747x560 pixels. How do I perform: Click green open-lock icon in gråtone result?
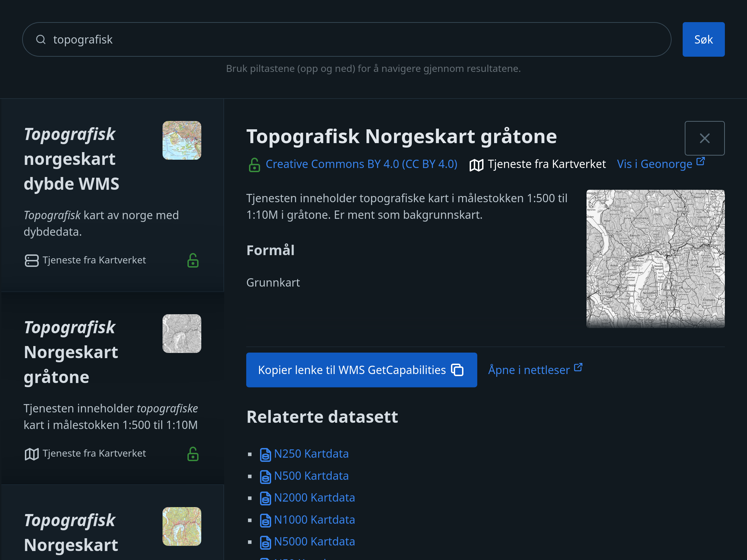(x=193, y=454)
